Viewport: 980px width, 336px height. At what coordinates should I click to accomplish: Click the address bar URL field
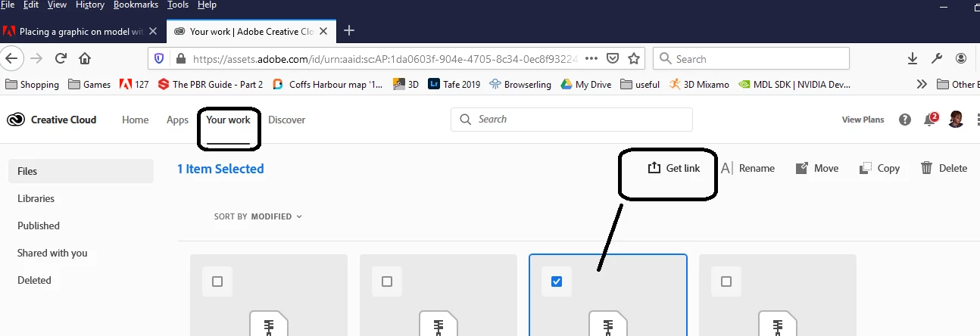pyautogui.click(x=386, y=58)
